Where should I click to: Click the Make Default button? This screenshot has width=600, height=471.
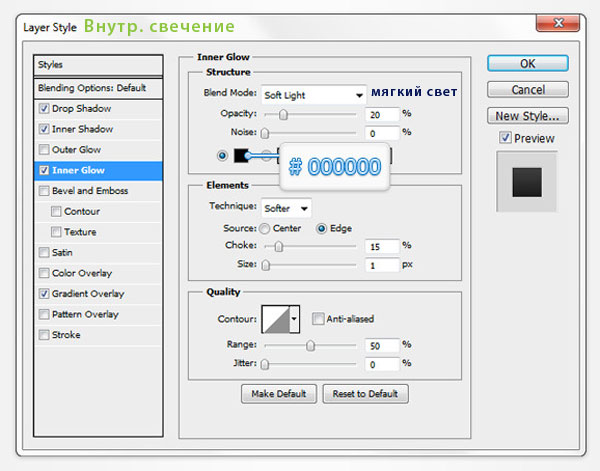point(279,393)
